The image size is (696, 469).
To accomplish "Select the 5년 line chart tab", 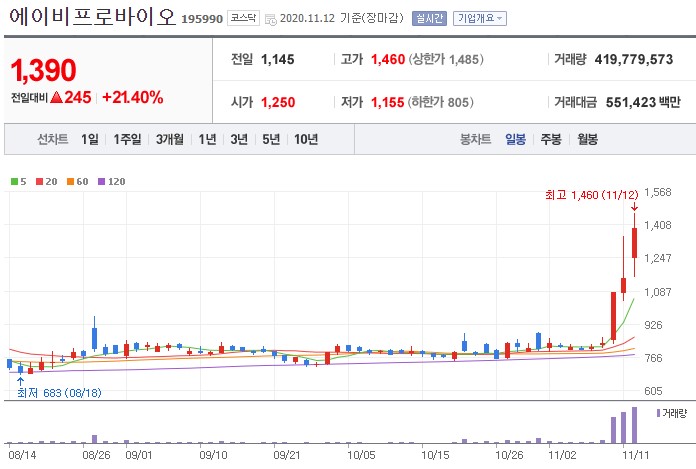I will tap(271, 139).
